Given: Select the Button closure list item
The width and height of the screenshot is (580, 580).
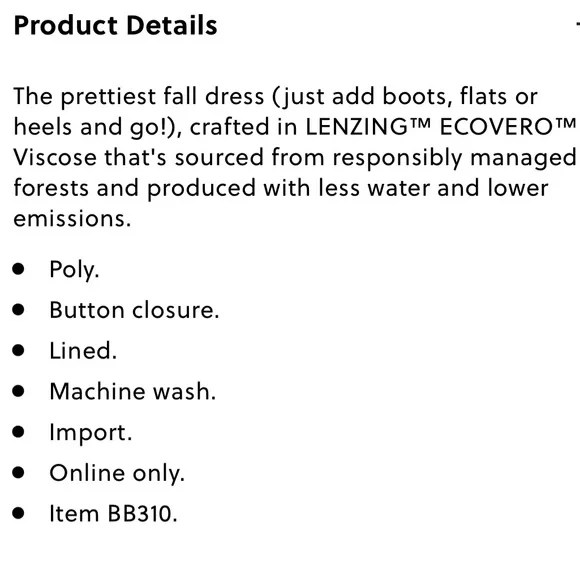Looking at the screenshot, I should [x=134, y=310].
